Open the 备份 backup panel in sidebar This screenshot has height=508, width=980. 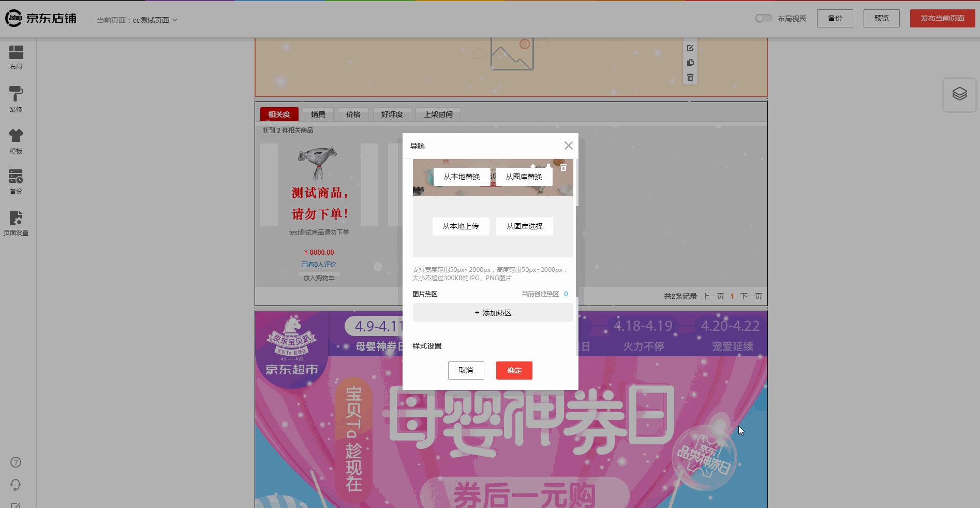[x=16, y=182]
